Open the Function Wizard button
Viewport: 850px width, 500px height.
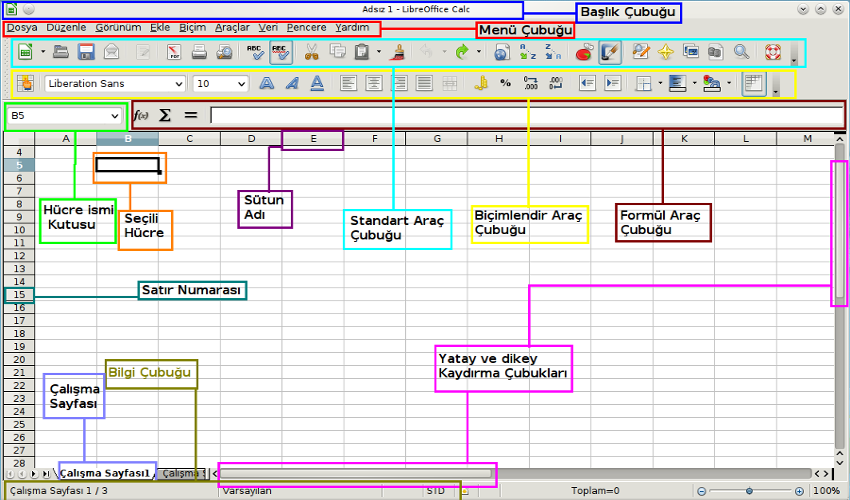(140, 115)
